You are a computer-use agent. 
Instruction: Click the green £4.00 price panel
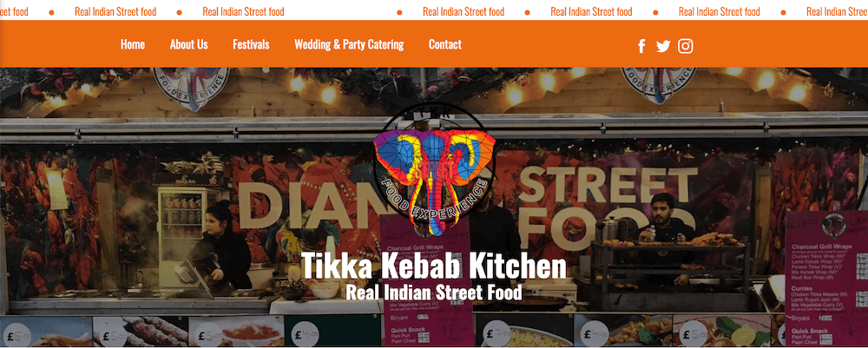(333, 331)
